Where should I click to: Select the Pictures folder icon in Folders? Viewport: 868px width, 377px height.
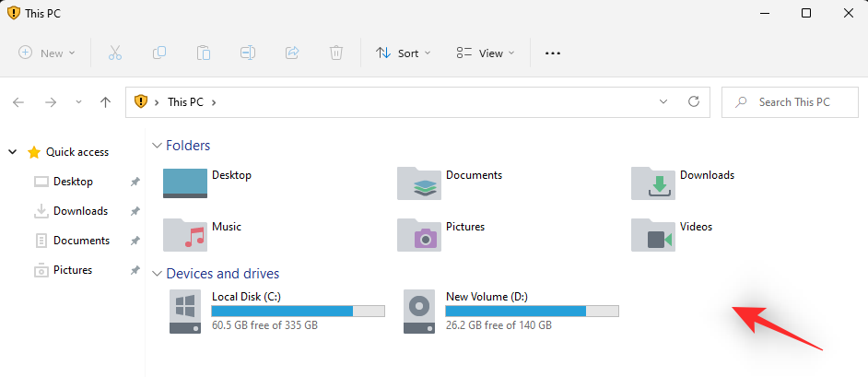(419, 235)
